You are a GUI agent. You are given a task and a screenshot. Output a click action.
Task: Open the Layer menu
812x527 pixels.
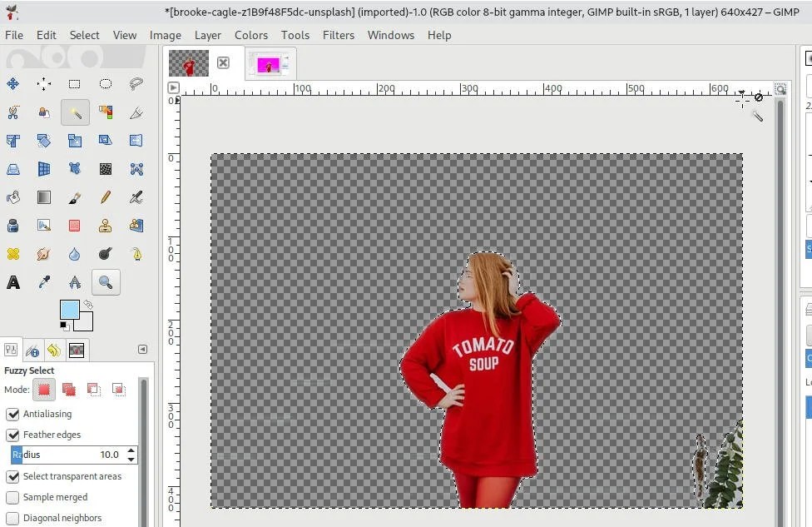(x=208, y=35)
